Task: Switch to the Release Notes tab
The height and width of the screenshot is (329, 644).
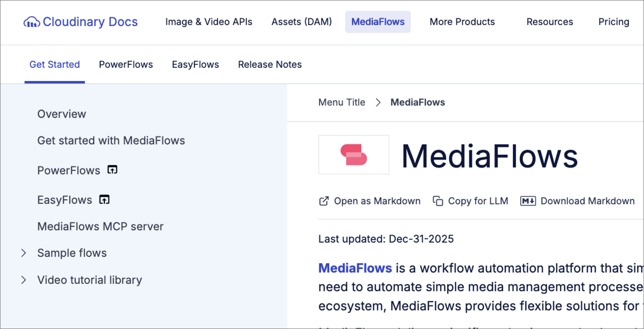Action: tap(270, 64)
